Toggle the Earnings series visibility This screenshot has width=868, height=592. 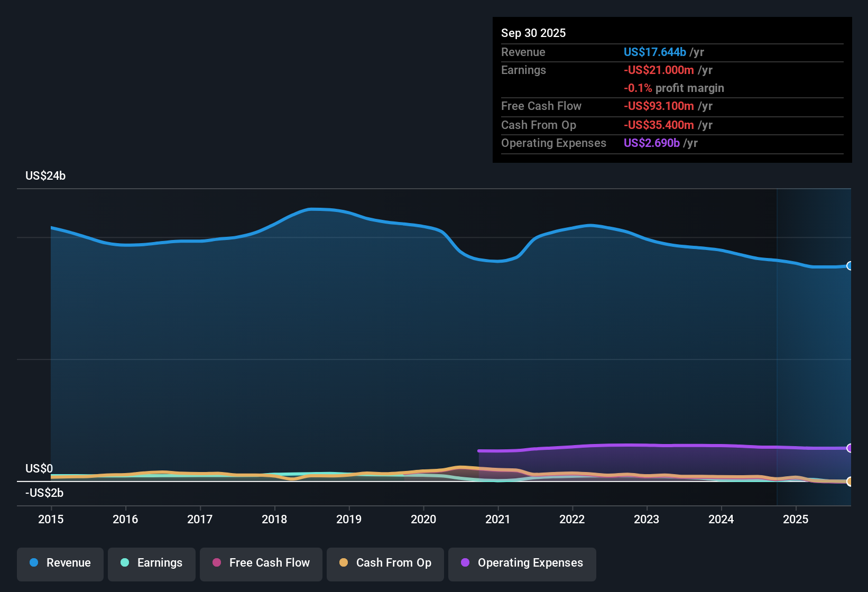pyautogui.click(x=152, y=563)
